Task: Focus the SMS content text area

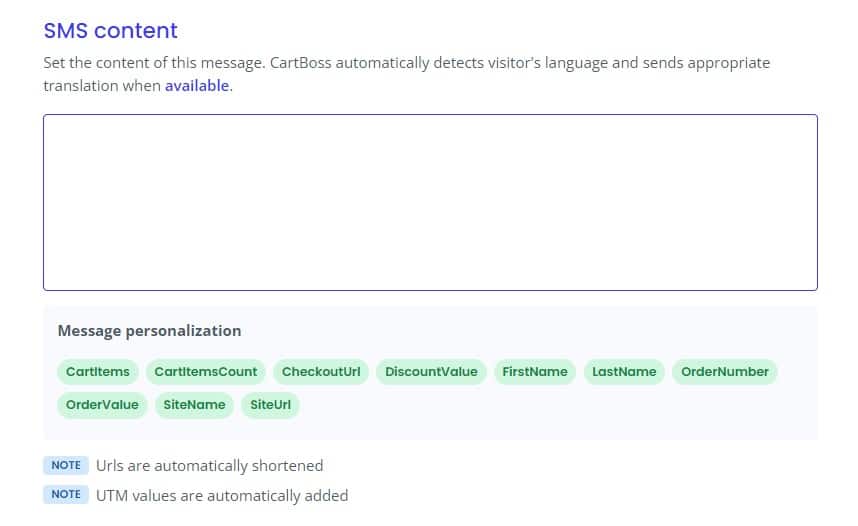Action: [430, 203]
